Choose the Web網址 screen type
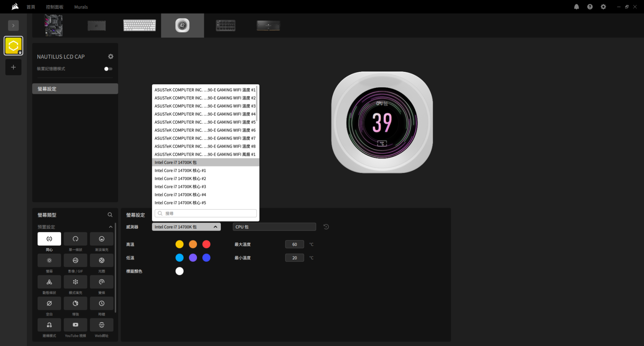This screenshot has width=644, height=346. coord(101,325)
